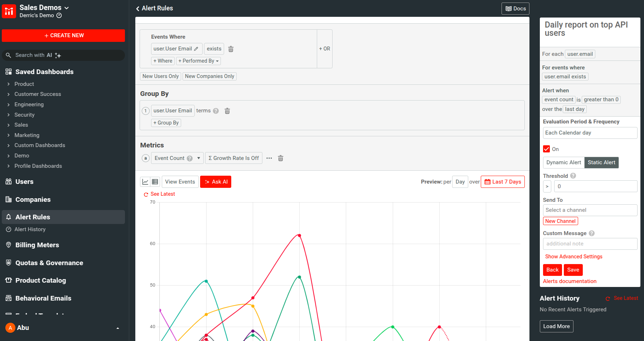The image size is (644, 341).
Task: Focus the Custom Message input field
Action: tap(590, 244)
